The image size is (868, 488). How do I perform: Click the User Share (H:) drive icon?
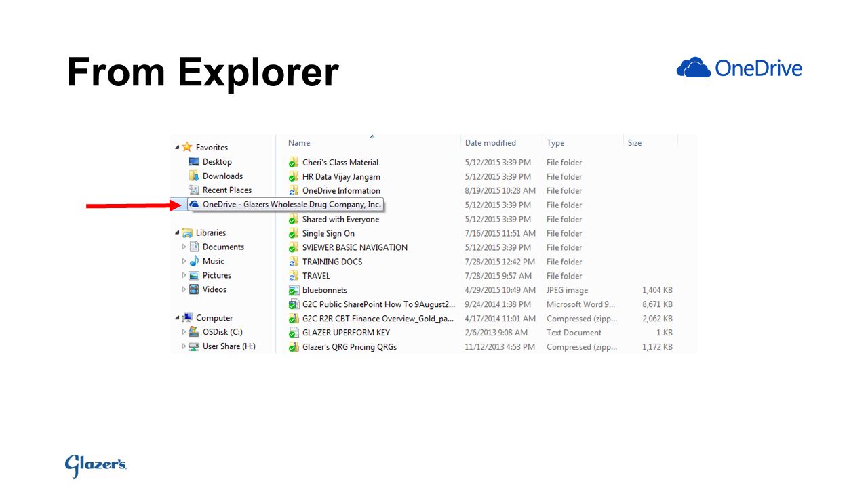[x=194, y=346]
